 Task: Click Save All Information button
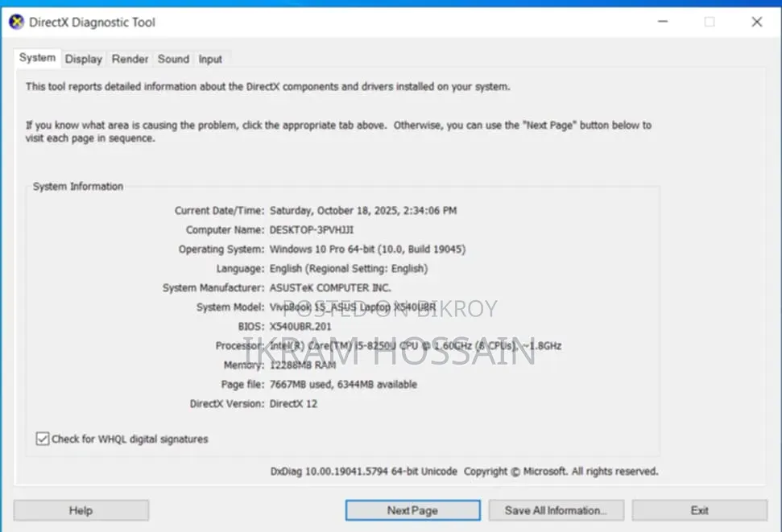point(556,510)
